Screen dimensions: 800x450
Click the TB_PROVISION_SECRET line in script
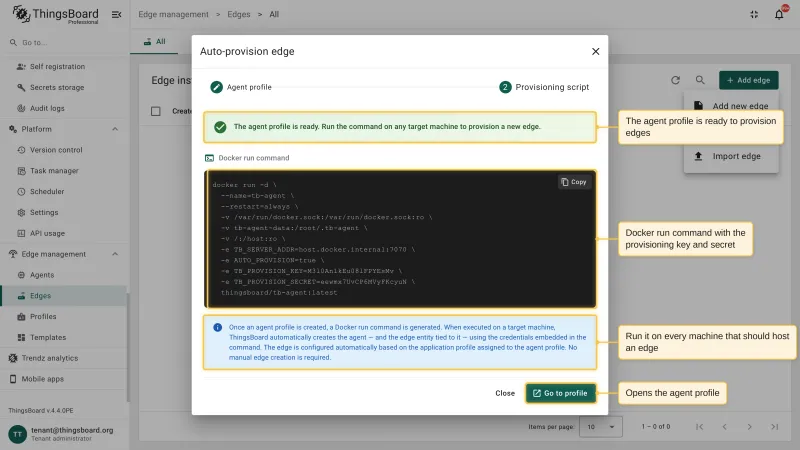[x=318, y=282]
